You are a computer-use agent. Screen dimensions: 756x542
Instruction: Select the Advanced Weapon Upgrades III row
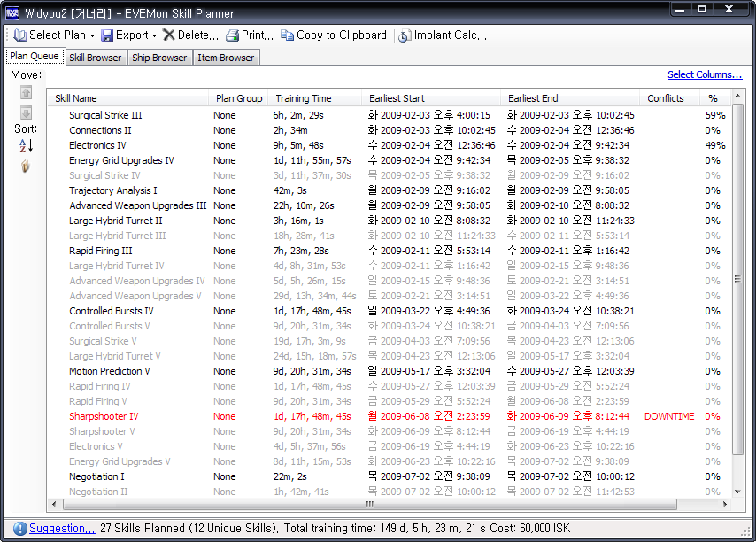tap(390, 205)
